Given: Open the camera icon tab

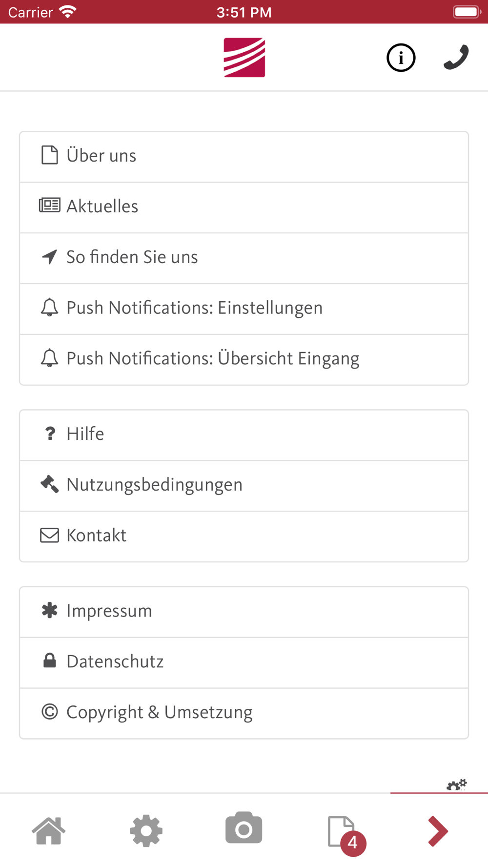Looking at the screenshot, I should point(244,828).
